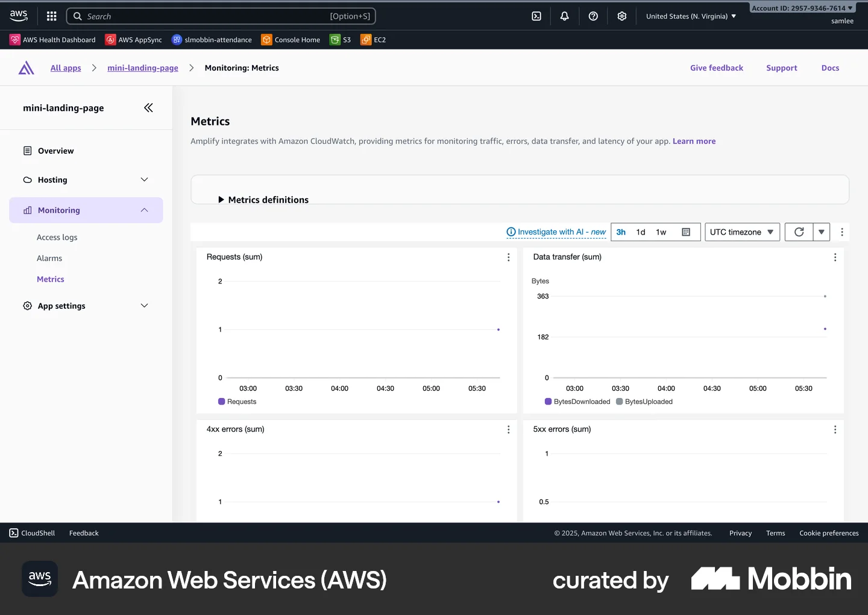Click the Feedback link in the footer
Image resolution: width=868 pixels, height=615 pixels.
point(84,533)
